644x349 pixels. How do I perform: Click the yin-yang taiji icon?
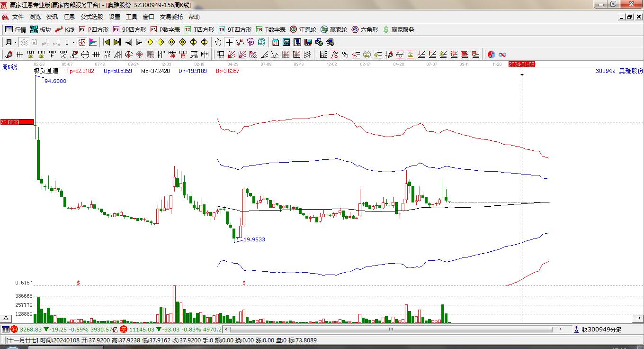pos(492,55)
